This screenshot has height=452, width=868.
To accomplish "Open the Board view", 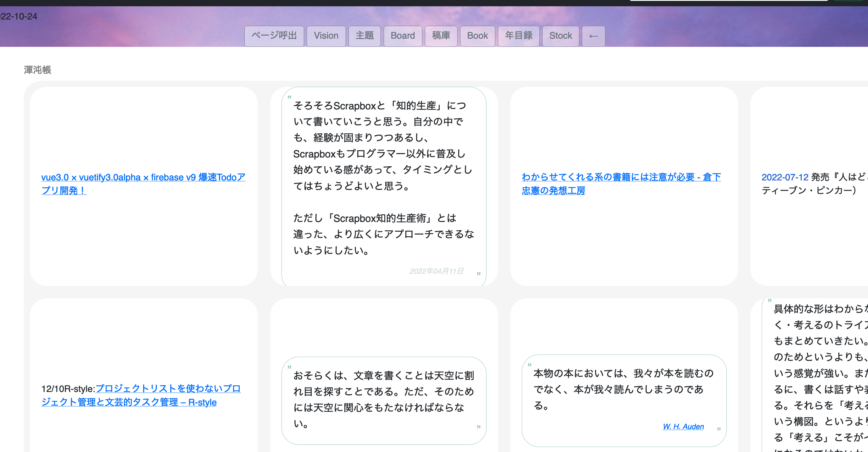I will 402,36.
